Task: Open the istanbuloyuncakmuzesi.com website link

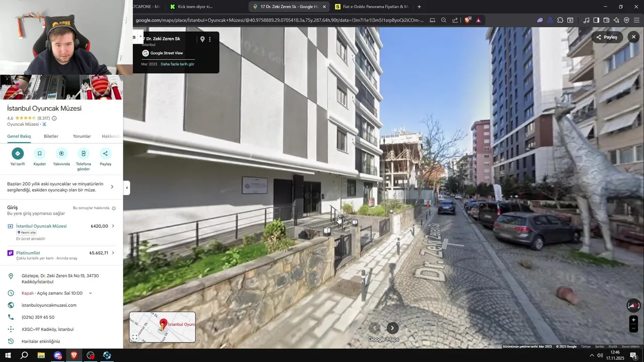Action: [x=49, y=305]
